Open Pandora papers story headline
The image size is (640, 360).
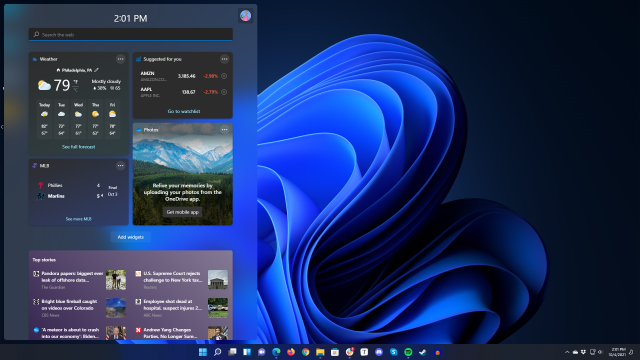click(x=72, y=277)
